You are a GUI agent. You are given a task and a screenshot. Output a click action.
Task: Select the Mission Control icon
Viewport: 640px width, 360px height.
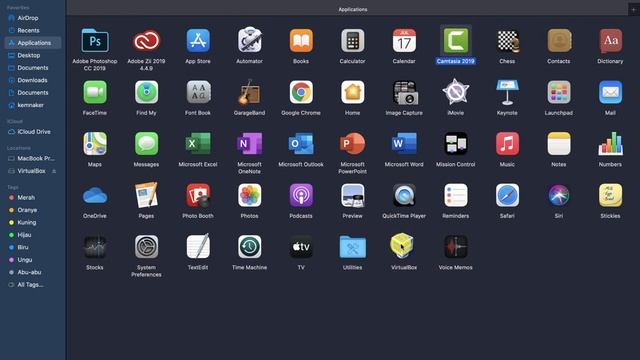[456, 144]
